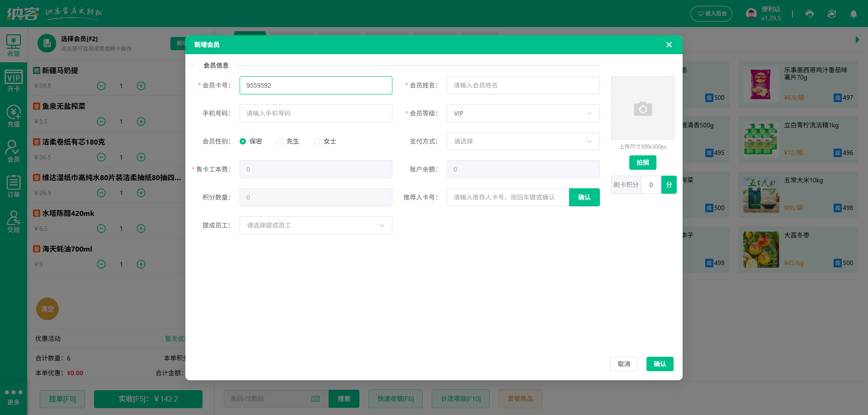Open the 订单 orders sidebar icon
This screenshot has width=868, height=415.
[x=14, y=187]
